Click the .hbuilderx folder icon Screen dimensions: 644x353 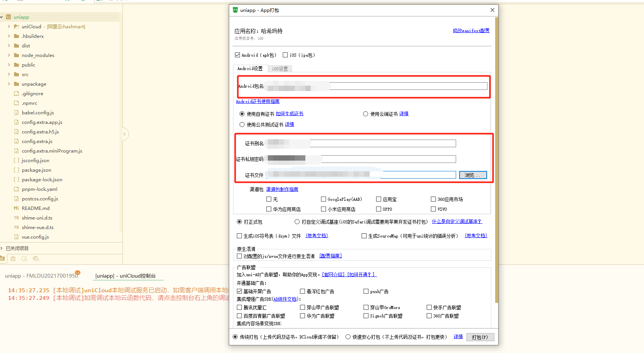click(16, 36)
